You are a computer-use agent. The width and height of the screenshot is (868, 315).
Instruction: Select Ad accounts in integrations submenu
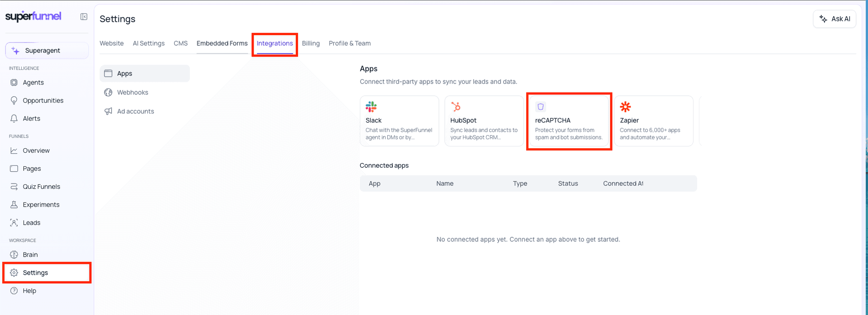click(145, 111)
